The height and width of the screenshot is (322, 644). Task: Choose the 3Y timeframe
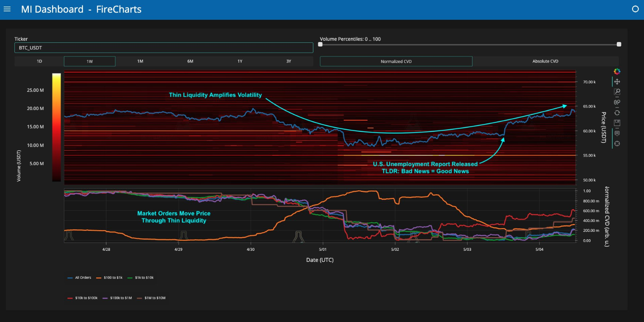(x=289, y=61)
